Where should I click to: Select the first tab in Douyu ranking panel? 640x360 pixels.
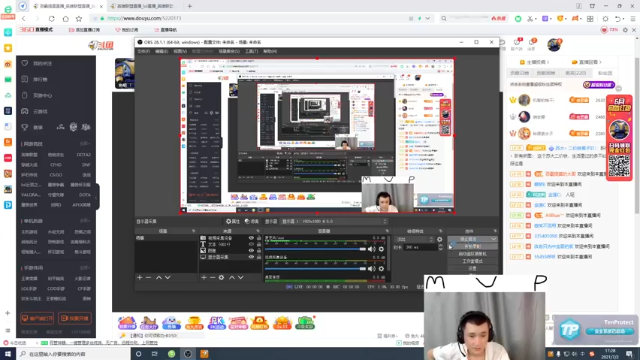pyautogui.click(x=520, y=73)
